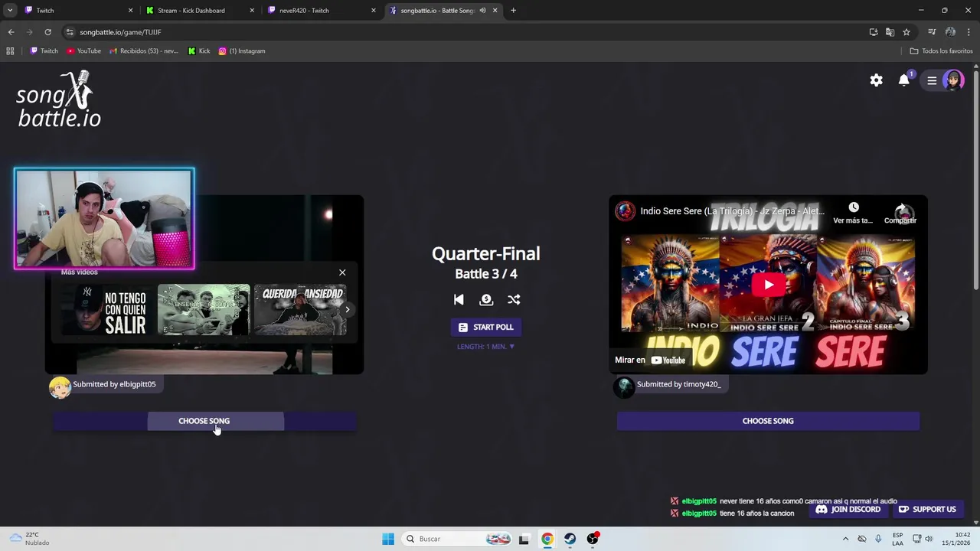This screenshot has width=980, height=551.
Task: Open the Support Us button
Action: tap(927, 510)
